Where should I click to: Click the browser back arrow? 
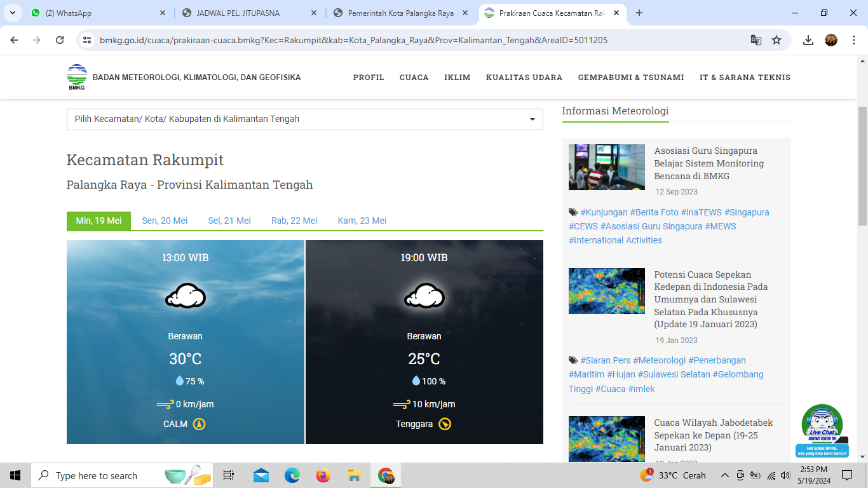14,40
